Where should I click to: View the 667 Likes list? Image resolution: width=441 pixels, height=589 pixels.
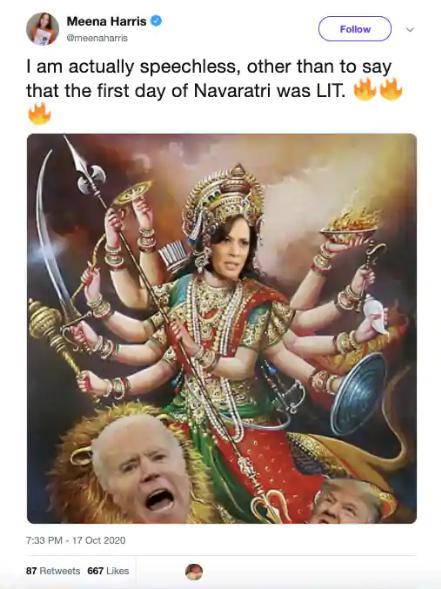point(108,571)
